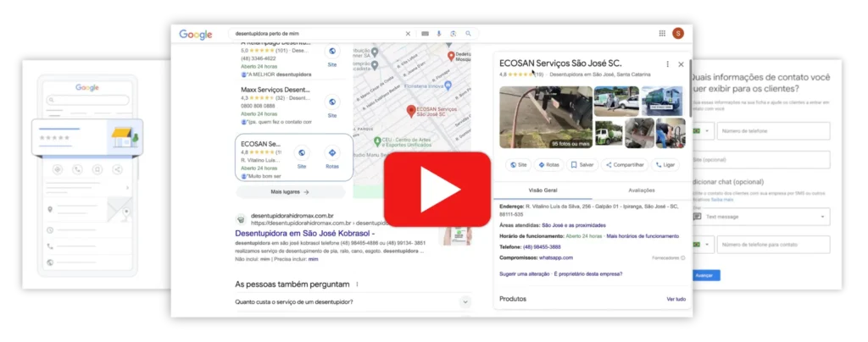Image resolution: width=868 pixels, height=342 pixels.
Task: Open the whatsapp.com Compromissos link
Action: pos(556,257)
